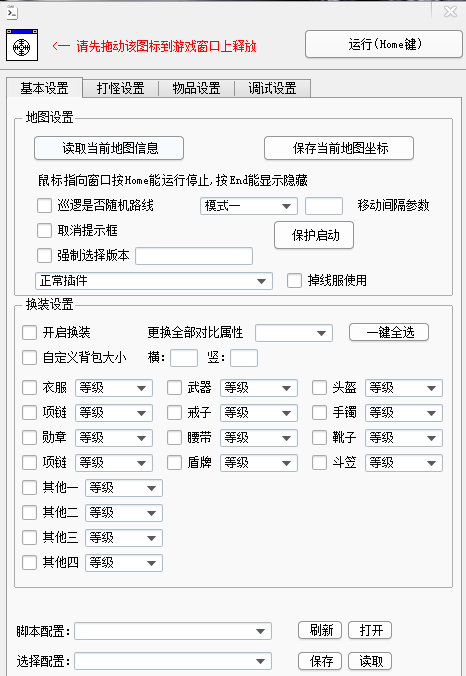Enable the 腰带 checkbox

(x=174, y=438)
